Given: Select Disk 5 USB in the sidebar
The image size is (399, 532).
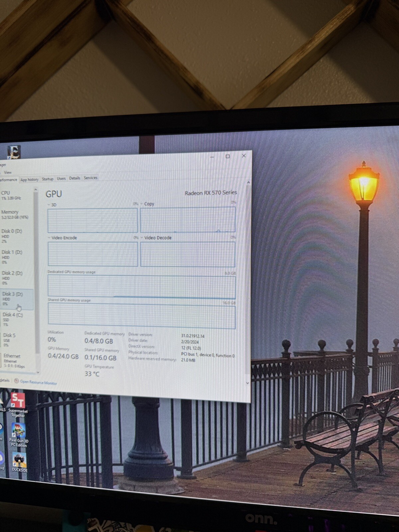Looking at the screenshot, I should coord(17,339).
